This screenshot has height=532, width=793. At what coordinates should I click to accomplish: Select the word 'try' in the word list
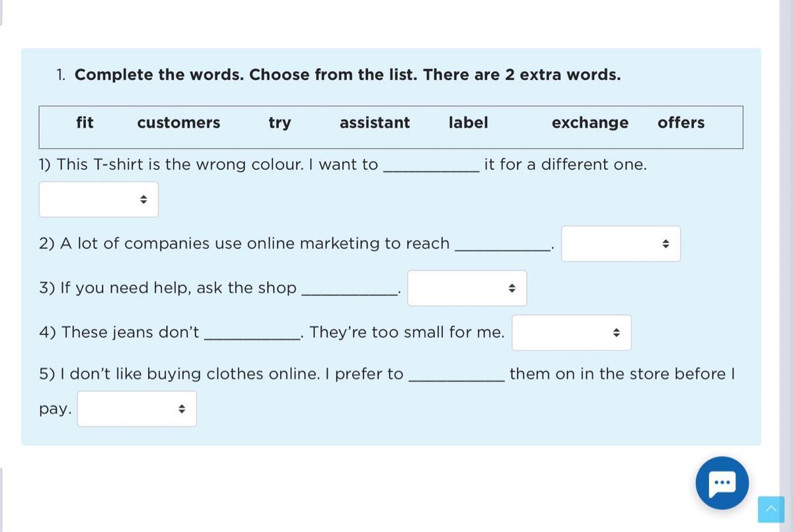[280, 123]
